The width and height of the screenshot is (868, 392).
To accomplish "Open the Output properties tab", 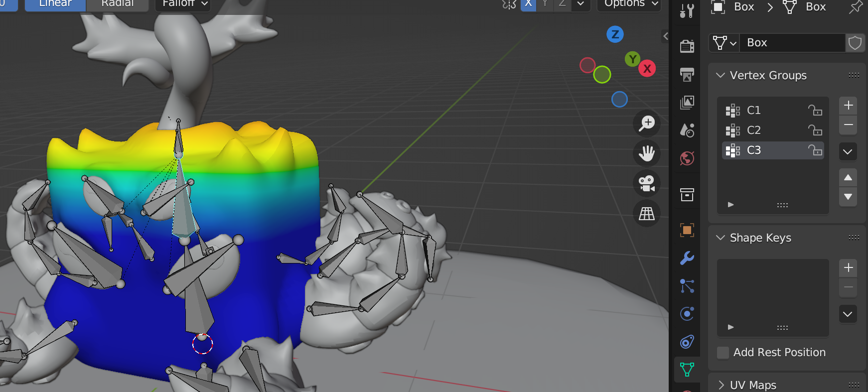I will (x=687, y=75).
